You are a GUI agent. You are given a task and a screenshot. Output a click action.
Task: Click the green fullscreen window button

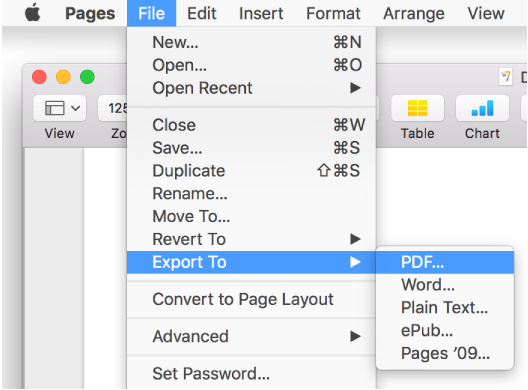[87, 77]
